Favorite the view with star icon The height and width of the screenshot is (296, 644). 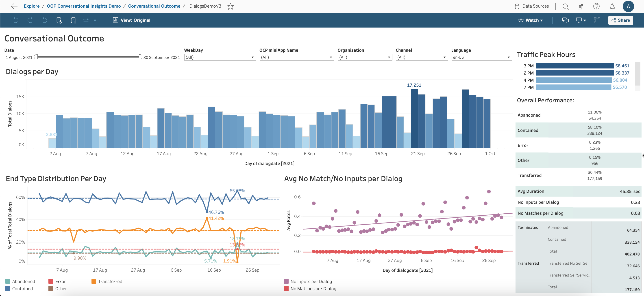[230, 6]
